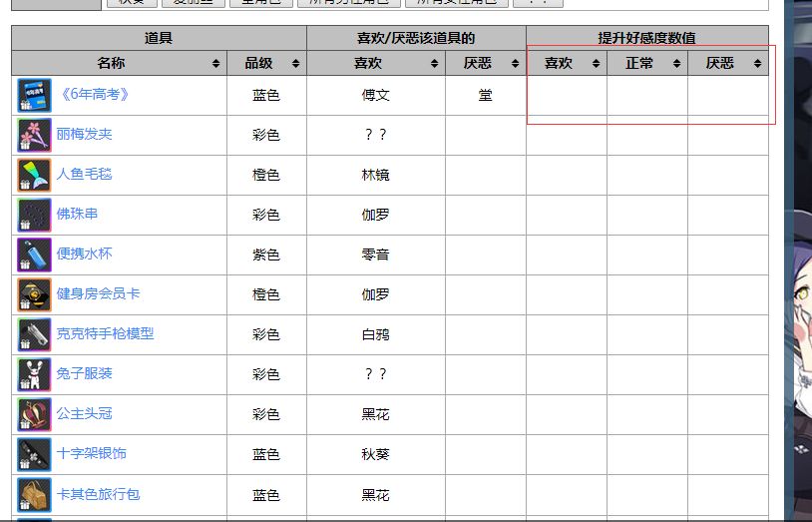Select 伽罗 in the 佛珠串 row

tap(375, 216)
